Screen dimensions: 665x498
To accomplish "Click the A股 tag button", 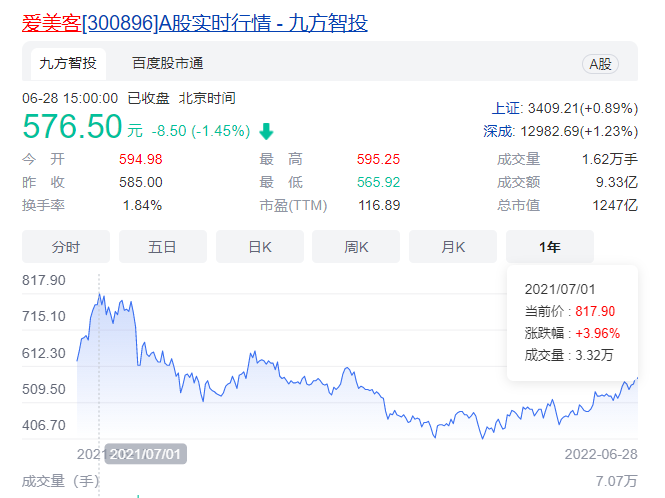I will click(x=600, y=64).
